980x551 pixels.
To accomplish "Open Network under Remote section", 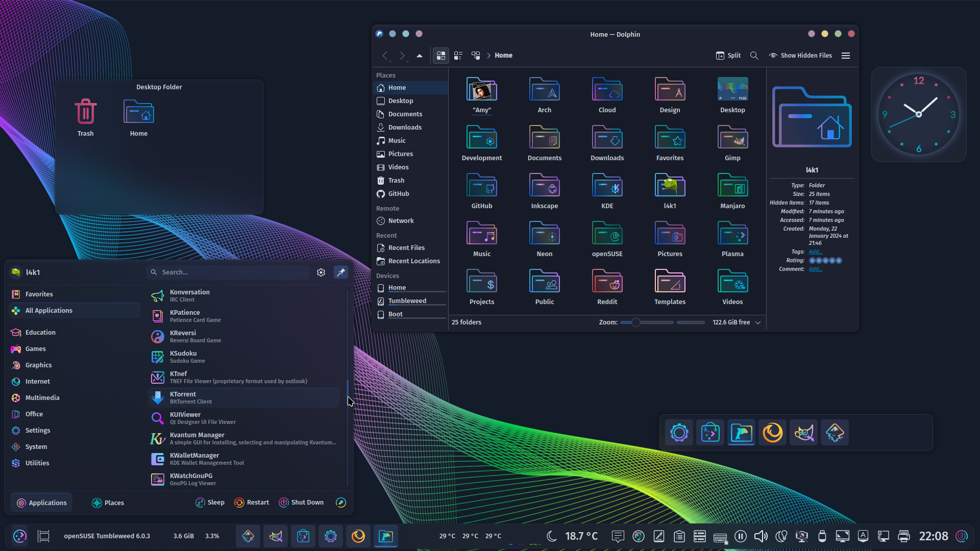I will [x=410, y=221].
